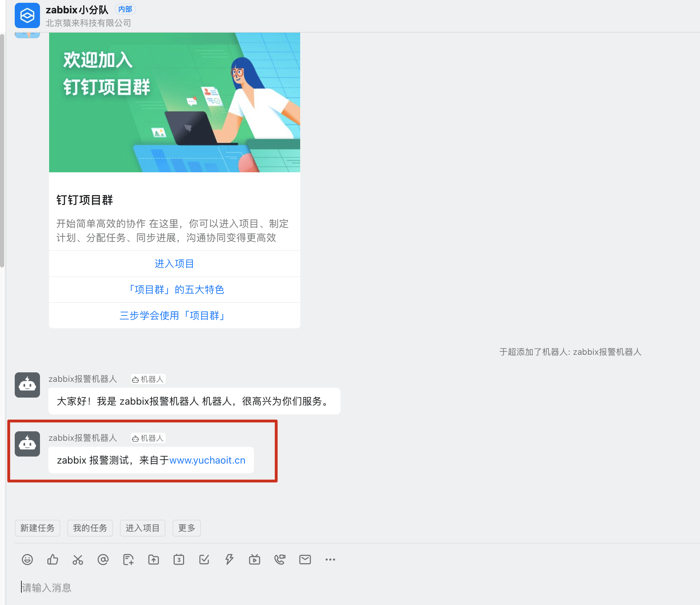Image resolution: width=700 pixels, height=605 pixels.
Task: Click the welcome 钉钉项目群 banner image
Action: tap(175, 102)
